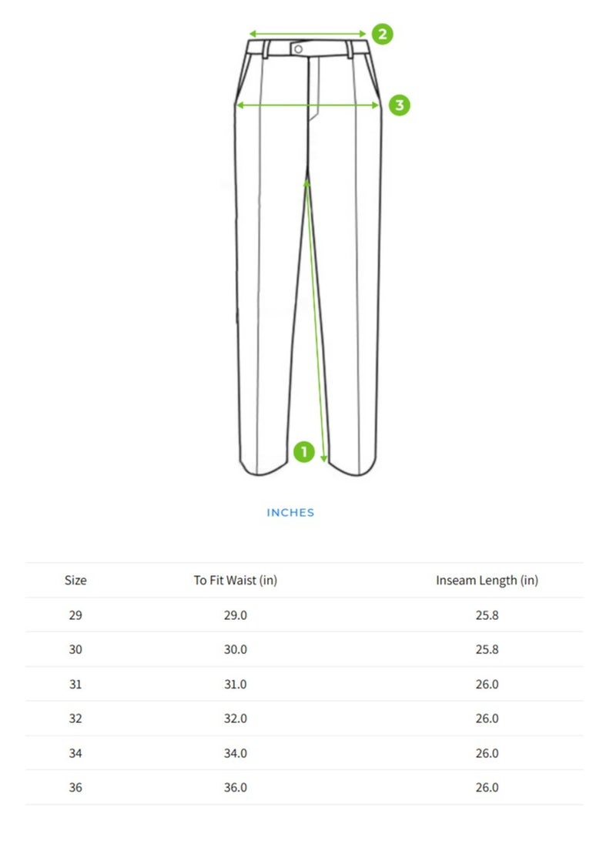Viewport: 616px width, 844px height.
Task: Click the Size column header
Action: pyautogui.click(x=75, y=581)
